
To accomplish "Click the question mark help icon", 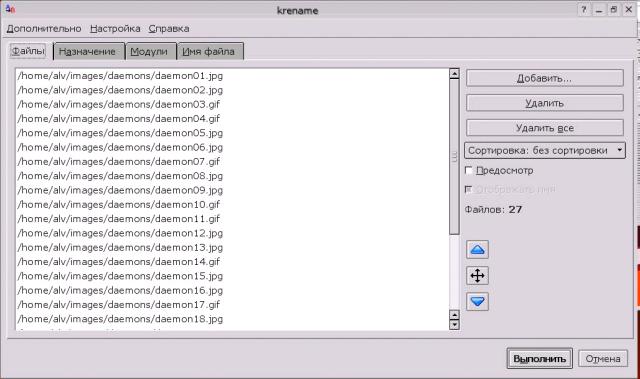I will pyautogui.click(x=584, y=10).
